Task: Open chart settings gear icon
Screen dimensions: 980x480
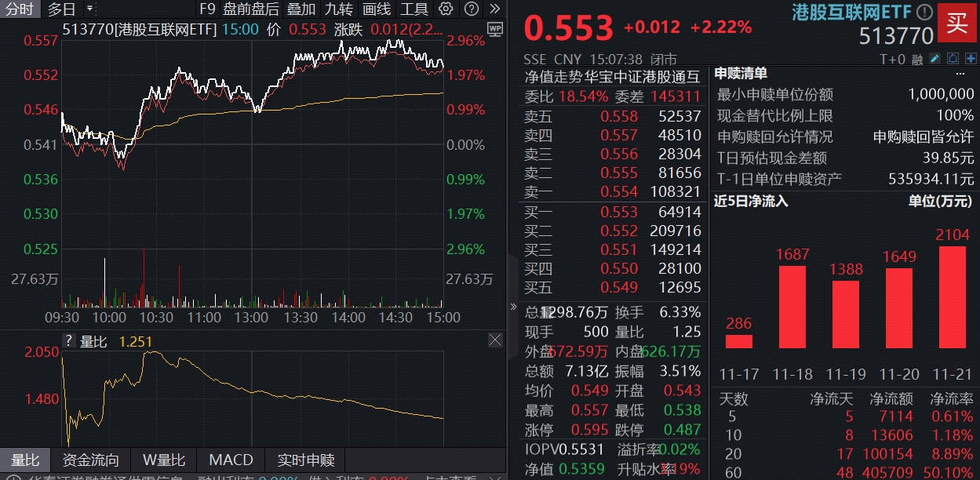Action: pos(446,9)
